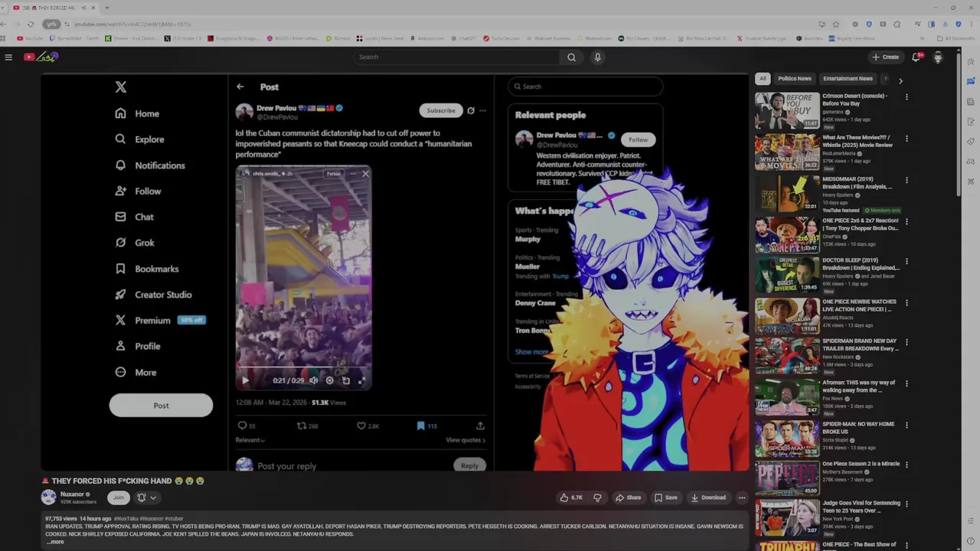Open options for DOCTOR SLEEP video

tap(906, 262)
